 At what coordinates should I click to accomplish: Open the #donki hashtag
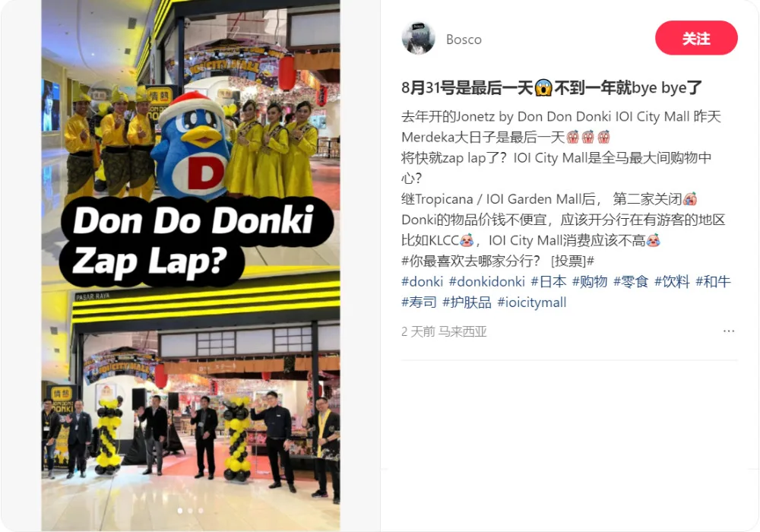[422, 281]
